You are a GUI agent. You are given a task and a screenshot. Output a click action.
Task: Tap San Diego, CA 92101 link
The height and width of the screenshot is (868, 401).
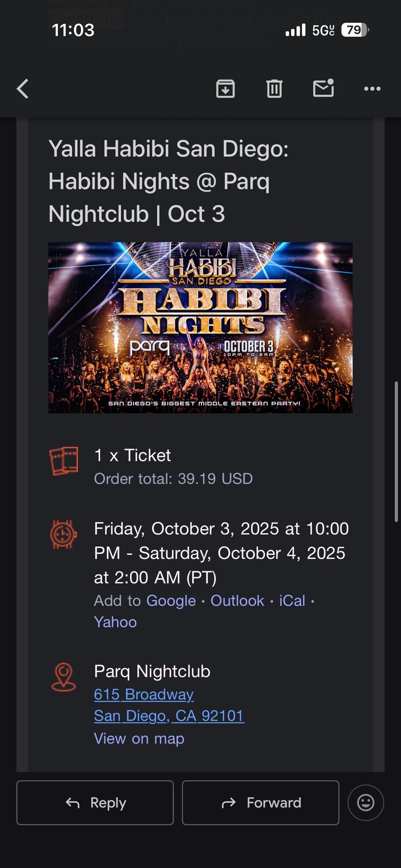[169, 716]
